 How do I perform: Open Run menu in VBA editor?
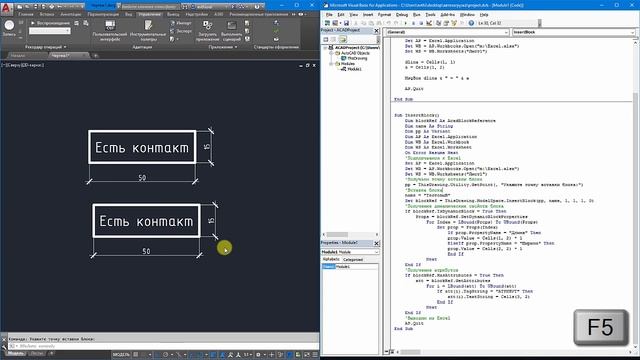(416, 15)
